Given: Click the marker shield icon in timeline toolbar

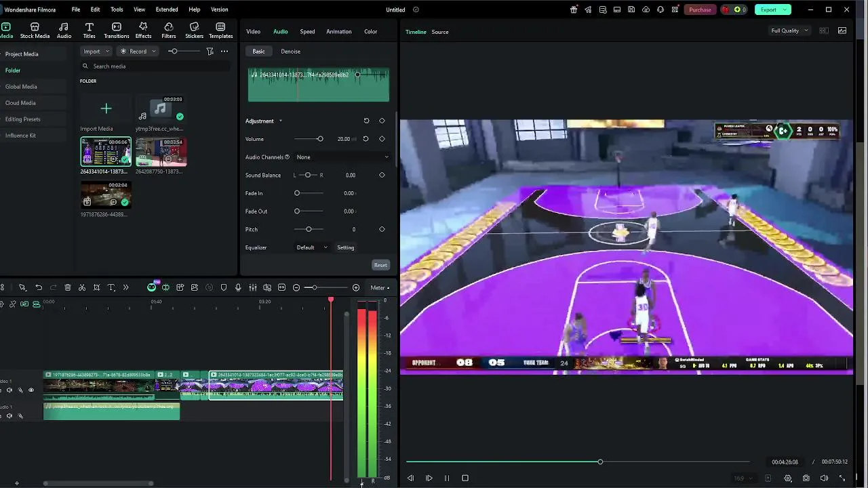Looking at the screenshot, I should 223,287.
